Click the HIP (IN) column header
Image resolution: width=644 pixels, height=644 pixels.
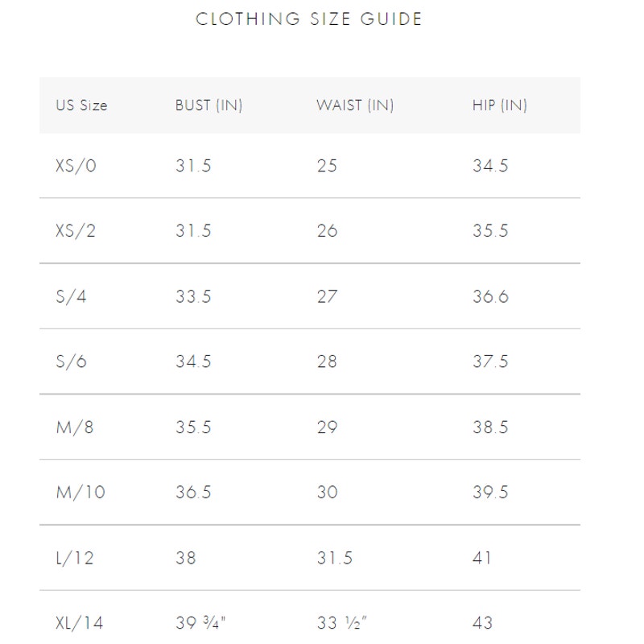point(499,105)
